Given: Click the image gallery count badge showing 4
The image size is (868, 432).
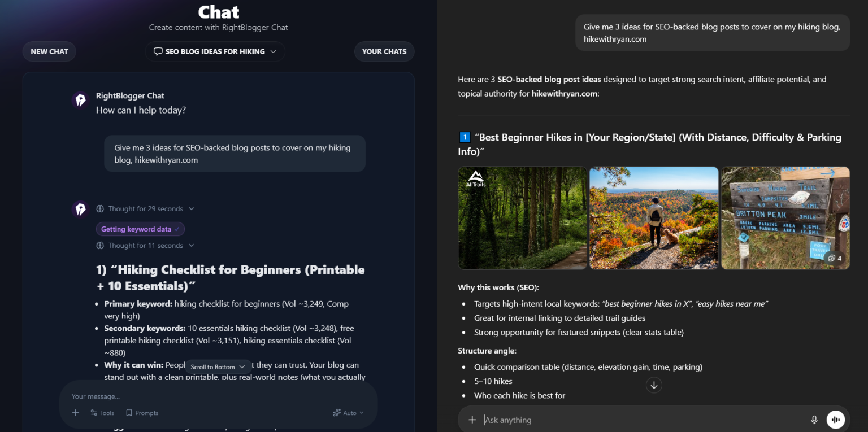Looking at the screenshot, I should tap(834, 258).
